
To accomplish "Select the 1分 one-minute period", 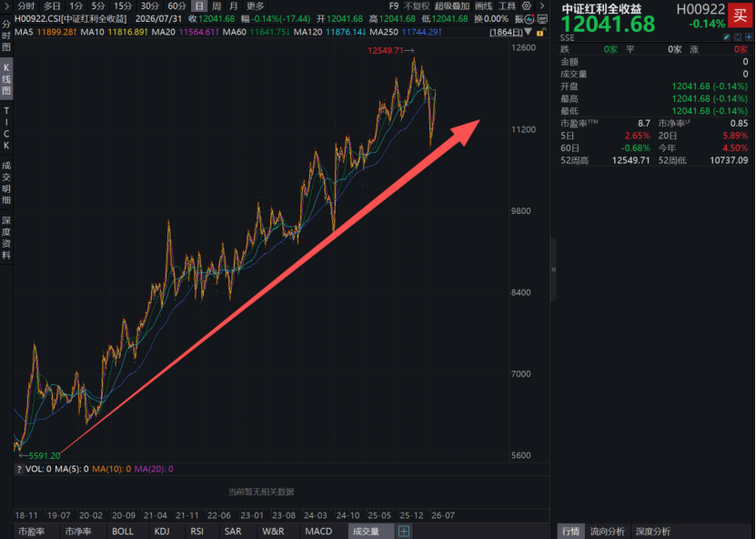I will click(x=76, y=5).
